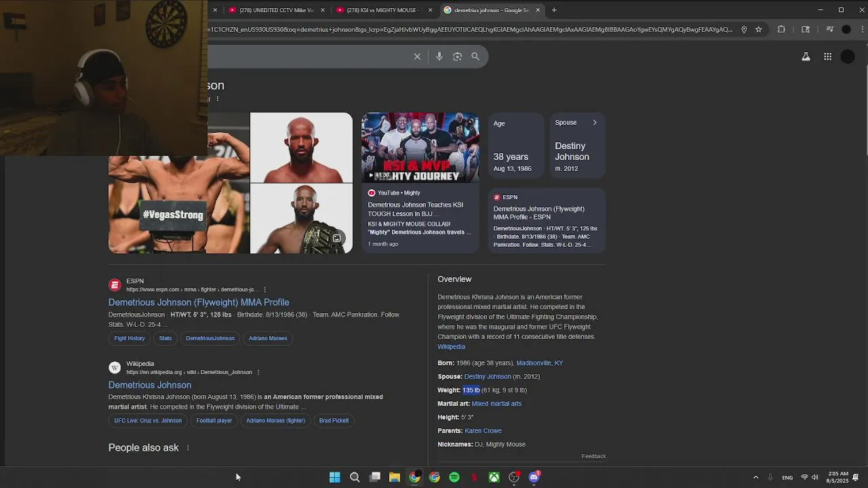Click Football player chip
868x488 pixels.
click(x=214, y=420)
